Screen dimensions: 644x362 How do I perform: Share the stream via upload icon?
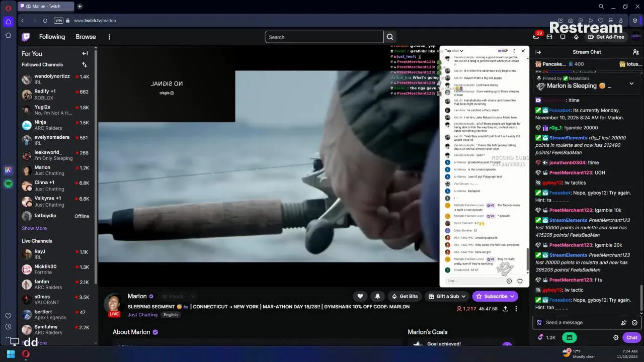(505, 309)
